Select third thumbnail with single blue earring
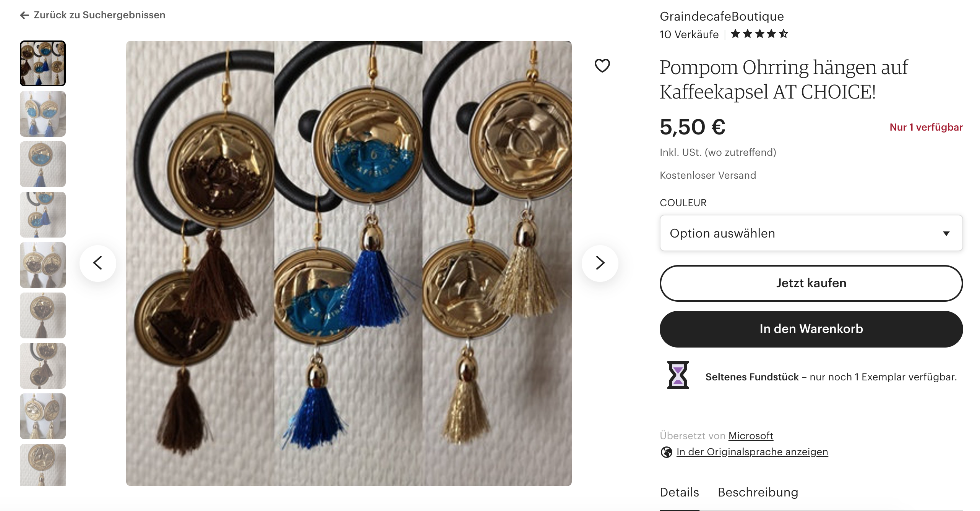980x511 pixels. [x=43, y=164]
